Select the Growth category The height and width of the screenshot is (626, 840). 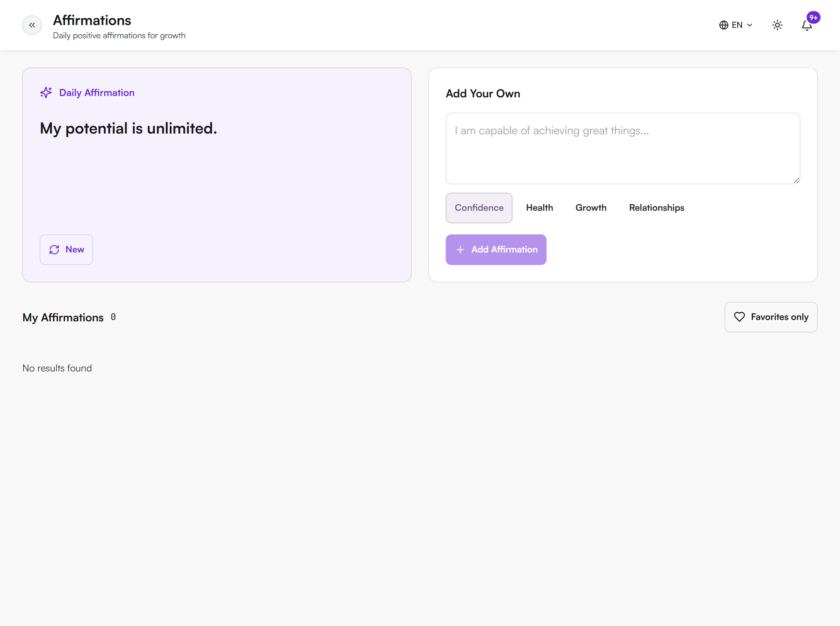(x=591, y=208)
